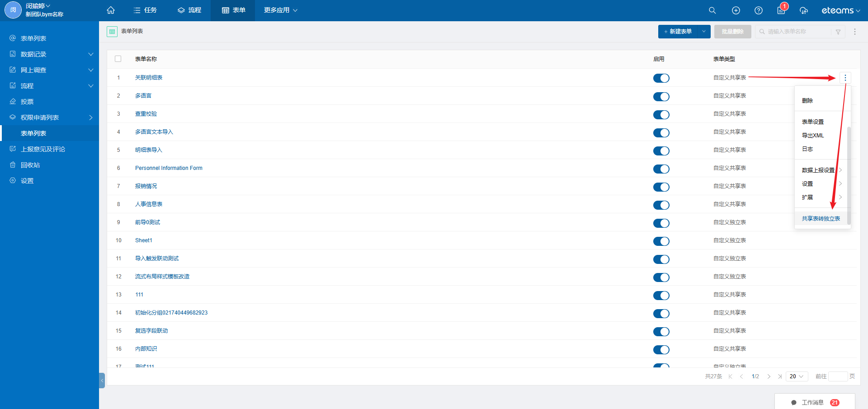Click the 表单列表 header table icon

point(112,31)
